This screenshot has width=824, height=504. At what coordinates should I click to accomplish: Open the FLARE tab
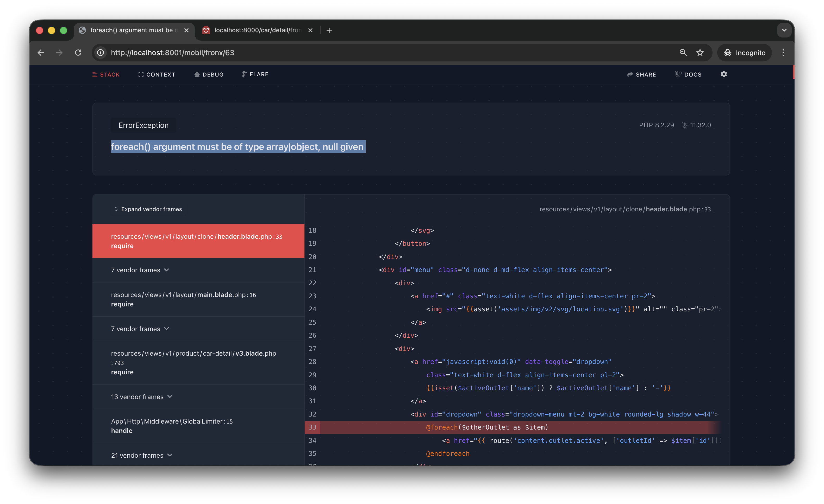pyautogui.click(x=255, y=74)
